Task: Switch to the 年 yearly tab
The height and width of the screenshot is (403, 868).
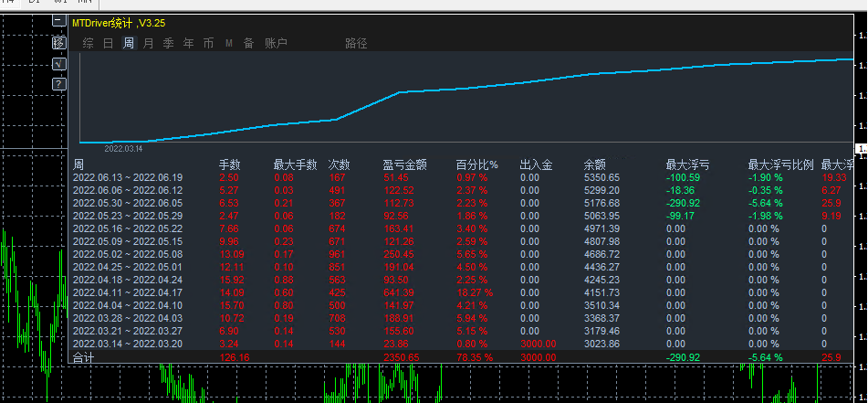Action: [188, 43]
